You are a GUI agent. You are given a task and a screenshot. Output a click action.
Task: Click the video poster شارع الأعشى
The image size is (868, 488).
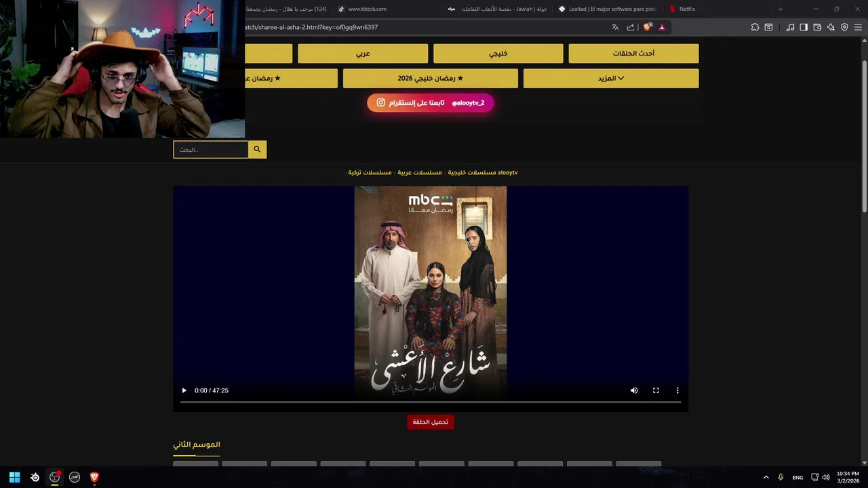(x=431, y=293)
